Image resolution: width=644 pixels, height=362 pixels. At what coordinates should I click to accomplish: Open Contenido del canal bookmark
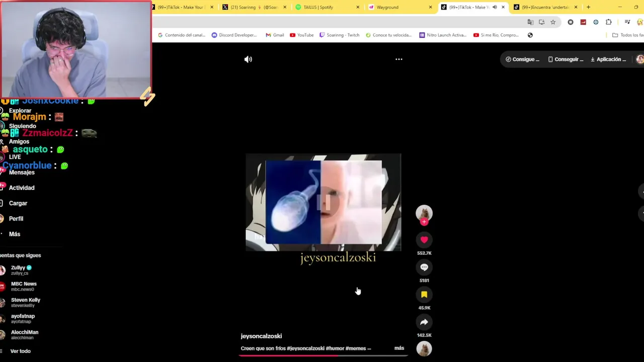point(182,35)
